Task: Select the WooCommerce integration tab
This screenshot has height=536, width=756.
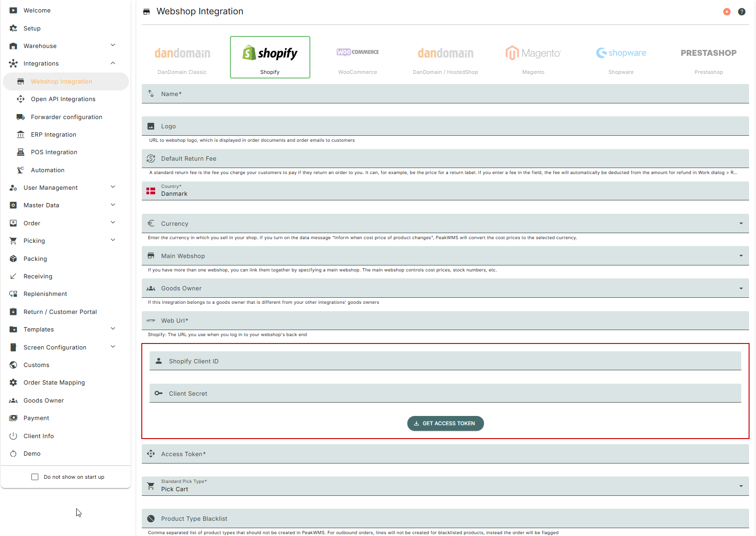Action: 358,57
